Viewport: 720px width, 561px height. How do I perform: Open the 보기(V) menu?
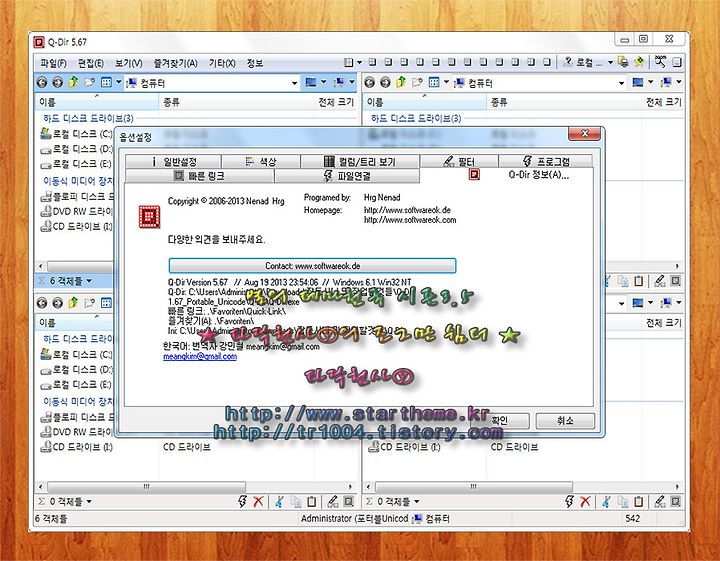(x=129, y=63)
